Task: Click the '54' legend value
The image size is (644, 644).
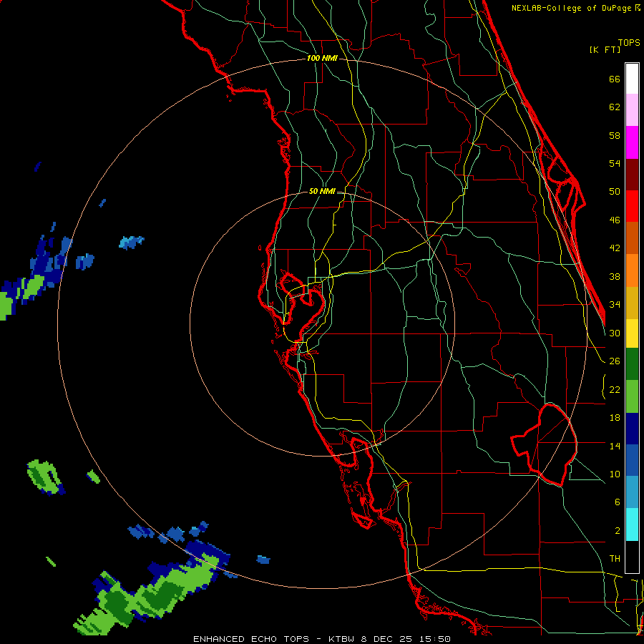Action: tap(615, 163)
